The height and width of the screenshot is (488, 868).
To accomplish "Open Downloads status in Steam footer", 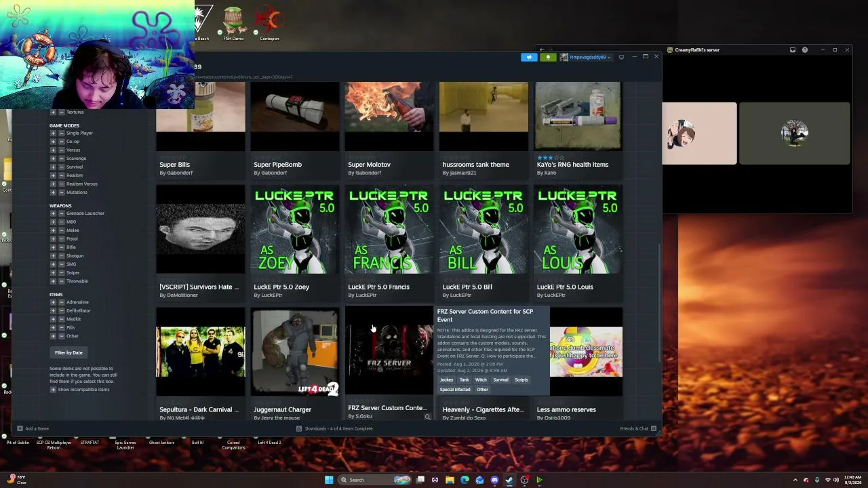I will point(334,428).
